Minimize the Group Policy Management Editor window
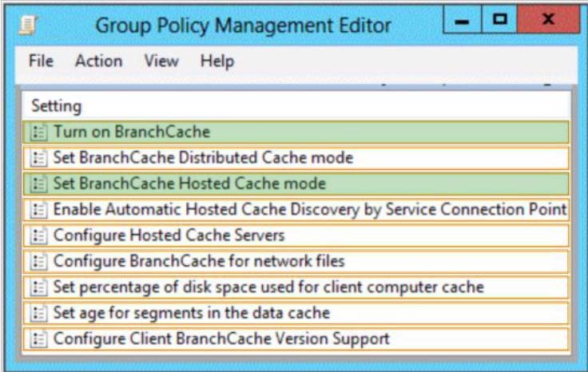The width and height of the screenshot is (588, 372). coord(462,19)
